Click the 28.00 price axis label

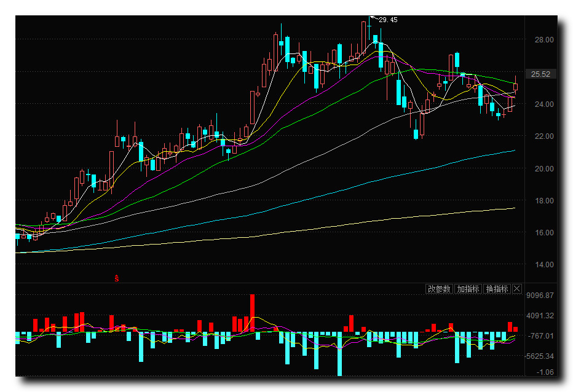[544, 40]
